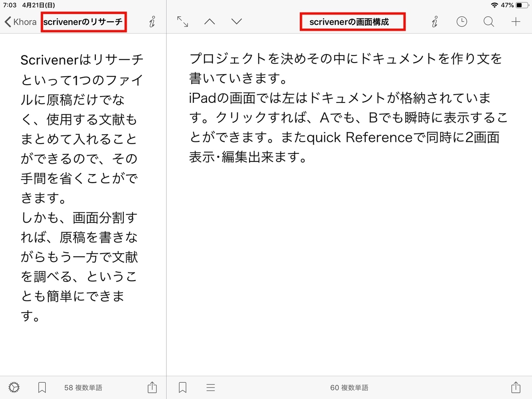The height and width of the screenshot is (399, 532).
Task: Tap the document history clock icon
Action: 462,21
